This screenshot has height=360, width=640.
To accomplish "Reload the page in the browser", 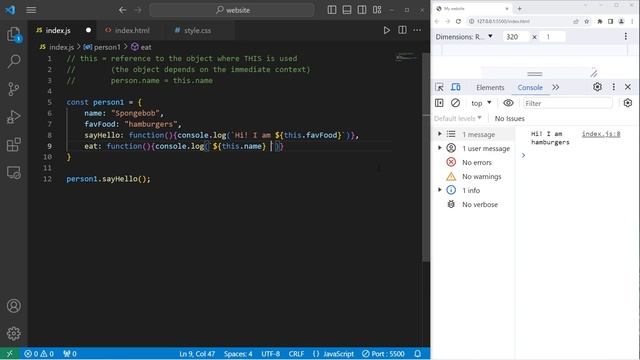I will [x=458, y=21].
